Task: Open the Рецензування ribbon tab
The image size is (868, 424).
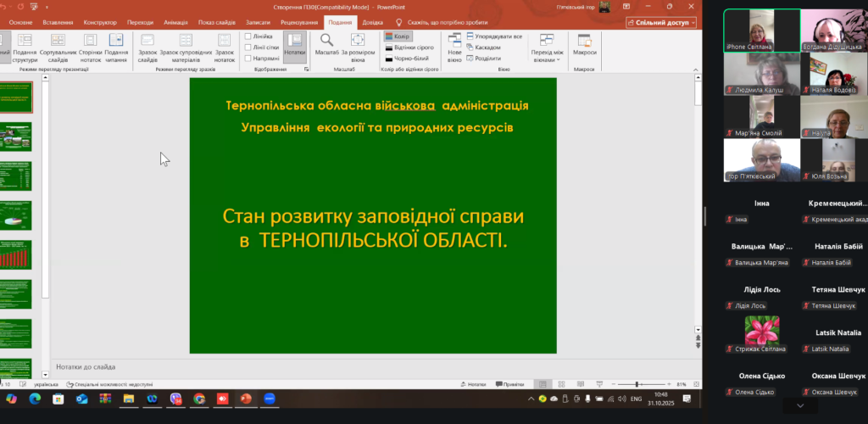Action: click(298, 23)
